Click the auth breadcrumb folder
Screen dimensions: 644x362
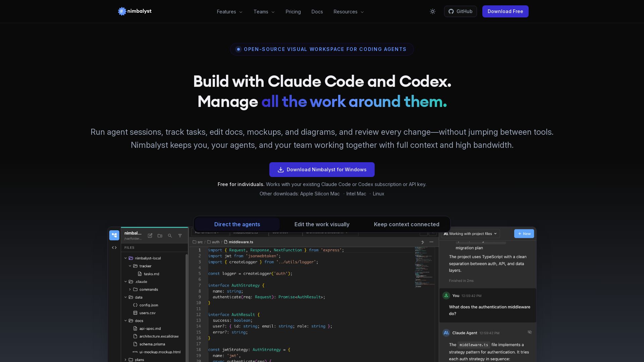point(213,242)
